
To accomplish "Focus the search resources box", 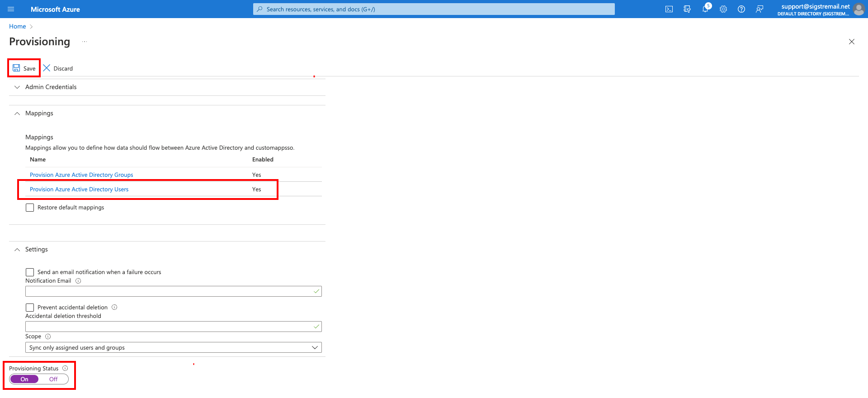I will coord(434,9).
